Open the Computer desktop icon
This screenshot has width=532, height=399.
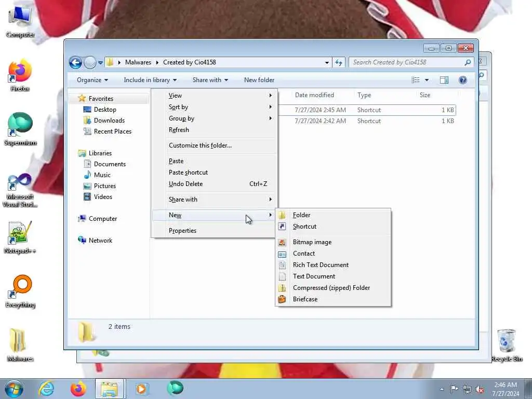20,21
